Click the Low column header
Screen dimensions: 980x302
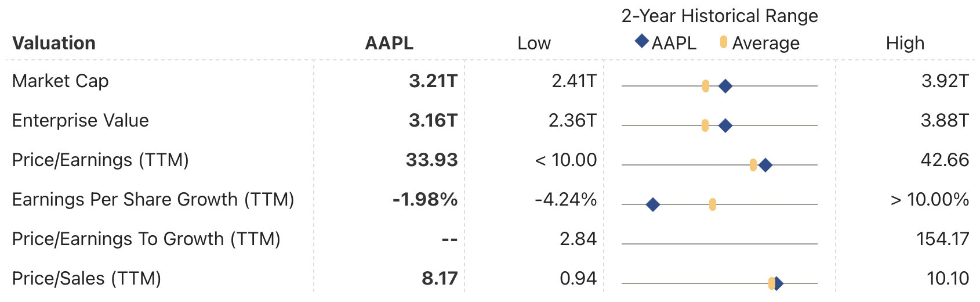pyautogui.click(x=534, y=43)
